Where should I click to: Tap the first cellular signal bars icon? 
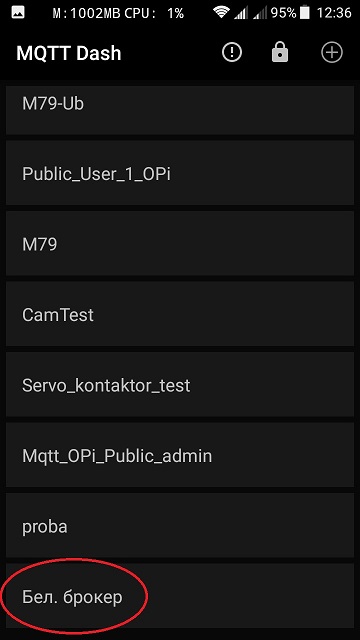[x=241, y=13]
